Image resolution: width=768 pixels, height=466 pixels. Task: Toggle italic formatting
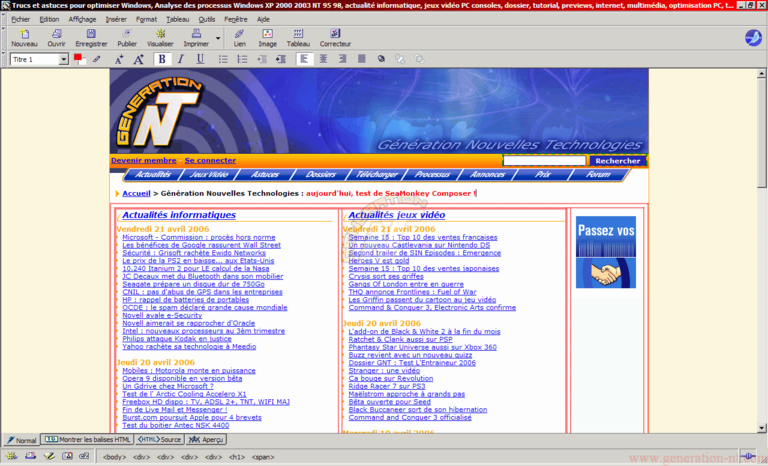181,59
